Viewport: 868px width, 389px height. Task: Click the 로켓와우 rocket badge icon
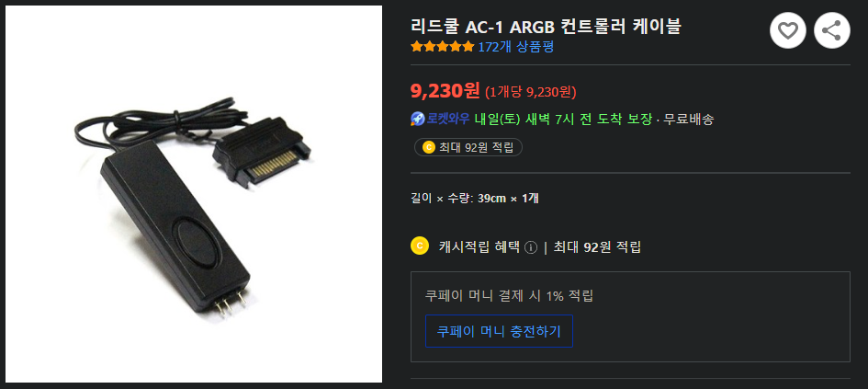[x=417, y=119]
